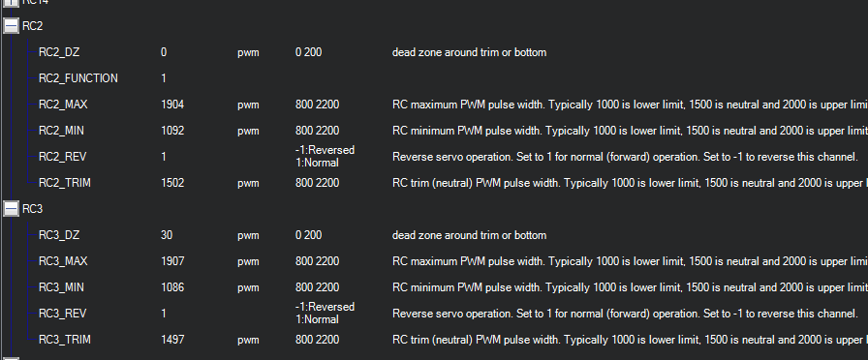Edit the RC2_MIN value 1092

tap(172, 131)
